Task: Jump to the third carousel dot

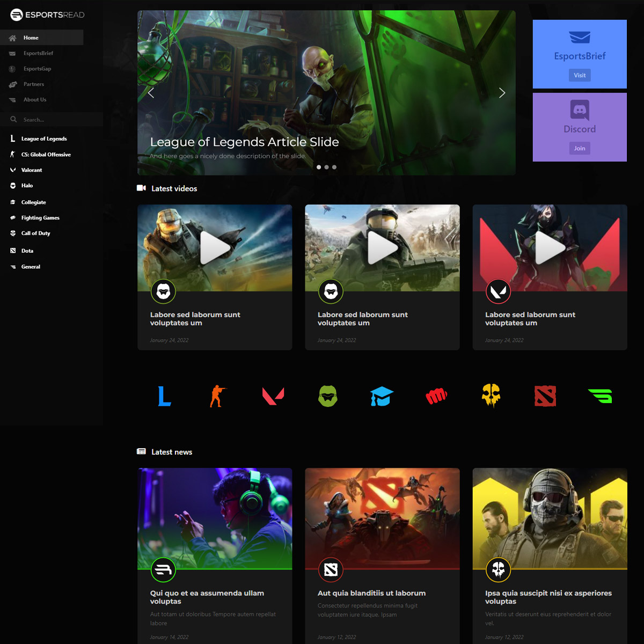Action: (334, 167)
